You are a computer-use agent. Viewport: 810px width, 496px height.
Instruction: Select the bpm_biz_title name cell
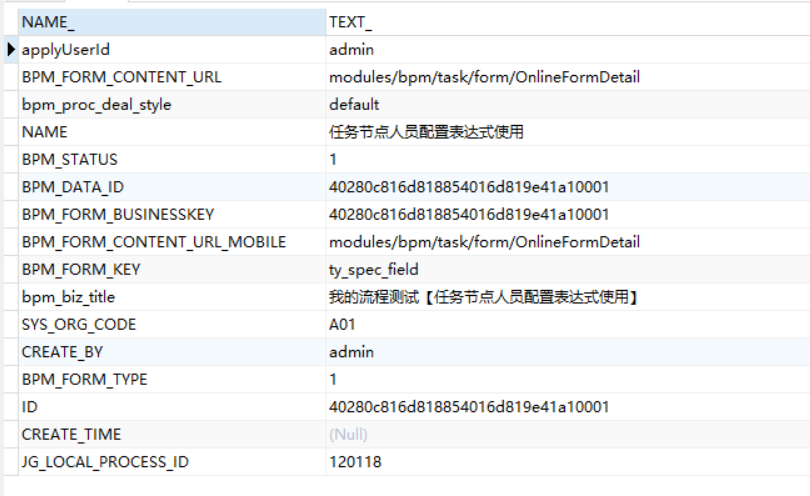coord(172,297)
